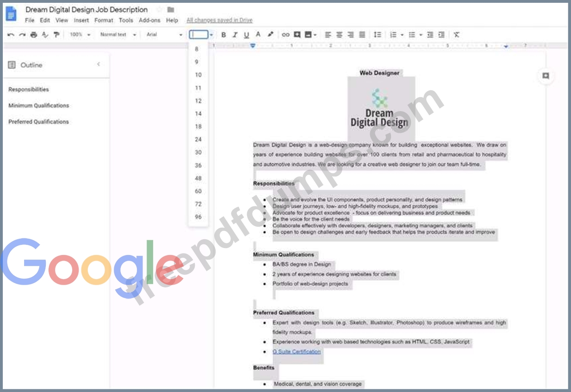Expand the bulleted list options arrow
The image size is (571, 392).
(421, 35)
